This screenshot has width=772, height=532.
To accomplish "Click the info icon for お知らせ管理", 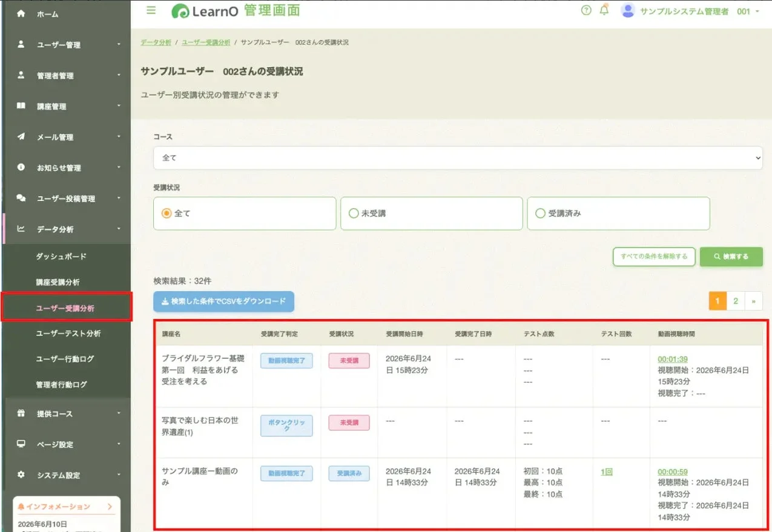I will (x=21, y=167).
